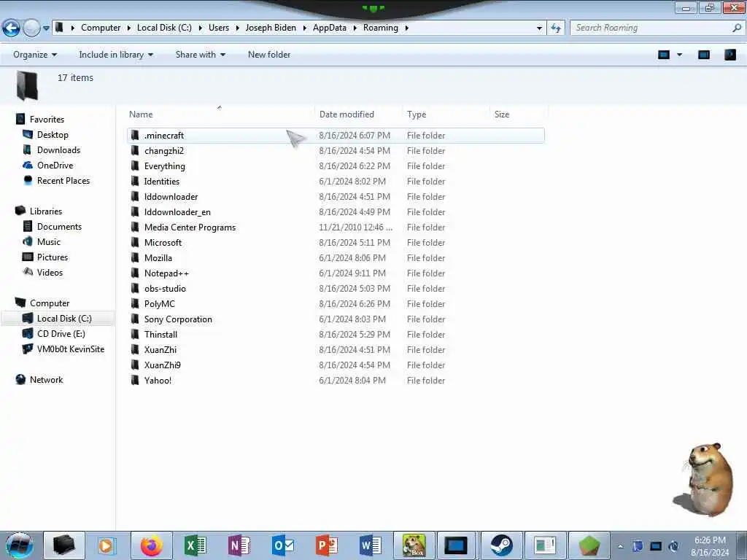Go back with the Back arrow button
This screenshot has height=560, width=747.
point(12,28)
